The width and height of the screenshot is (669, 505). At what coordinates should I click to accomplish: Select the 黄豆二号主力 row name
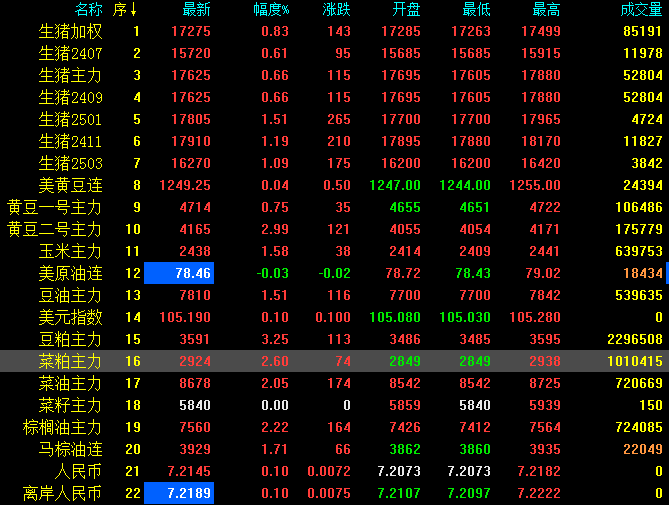(x=55, y=229)
